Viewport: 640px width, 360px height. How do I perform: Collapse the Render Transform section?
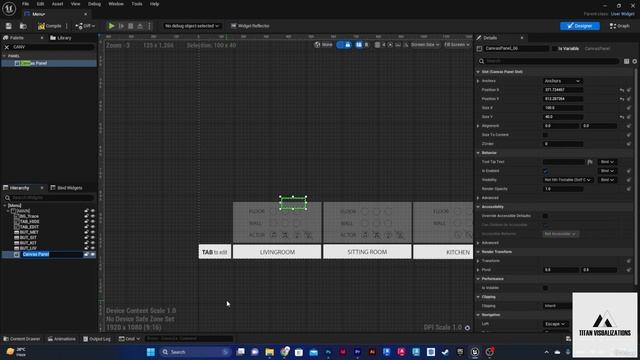click(x=478, y=252)
